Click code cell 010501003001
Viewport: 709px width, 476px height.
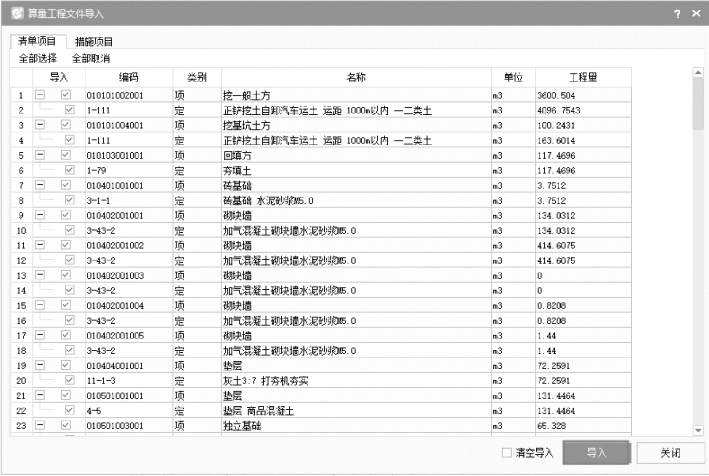pos(129,425)
